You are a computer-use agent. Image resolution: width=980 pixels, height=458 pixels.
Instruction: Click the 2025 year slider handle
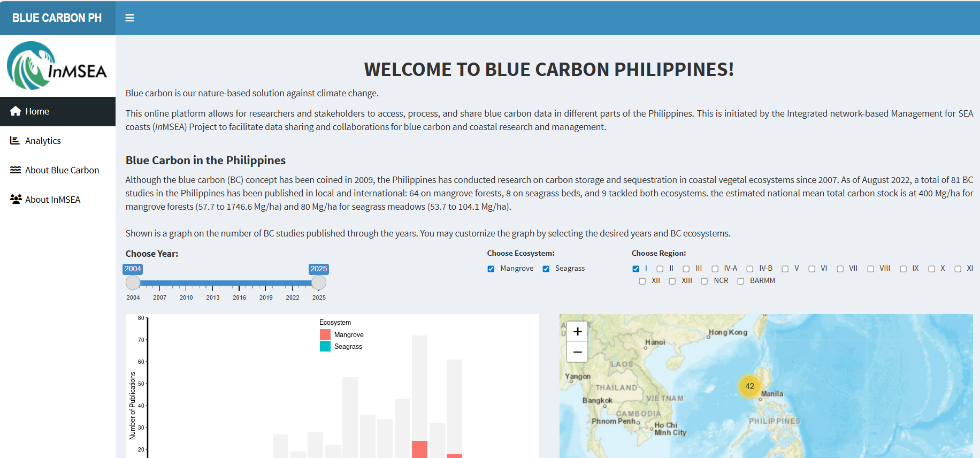319,283
